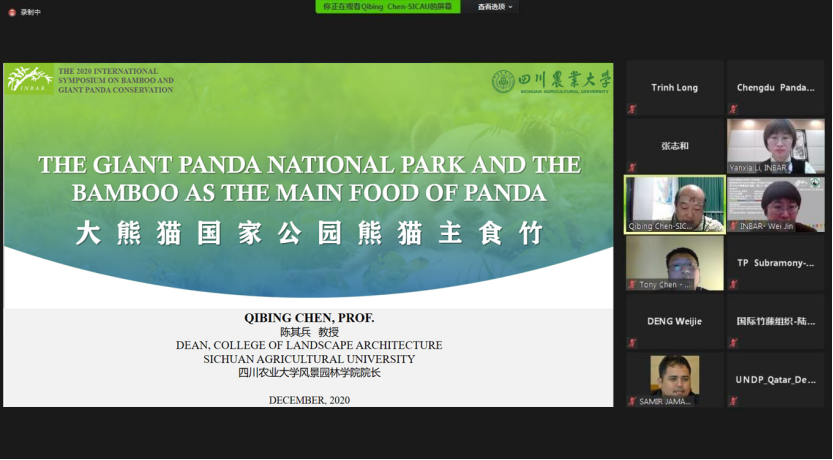Click the muted mic icon on SAMIR JAMA tile
This screenshot has width=833, height=460.
pos(632,402)
